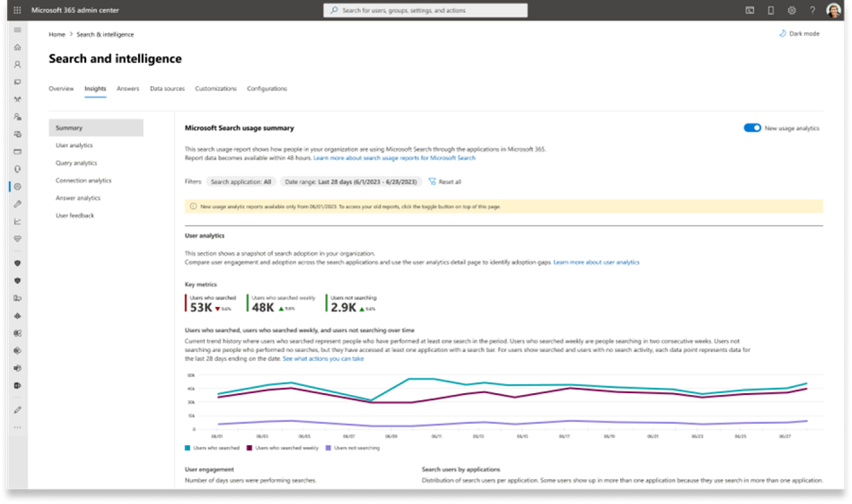Open Connection analytics in the side menu
Viewport: 852px width, 504px height.
83,180
